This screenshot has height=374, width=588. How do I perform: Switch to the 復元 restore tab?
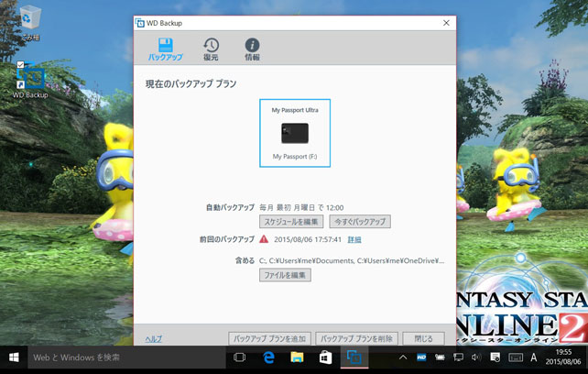tap(211, 49)
